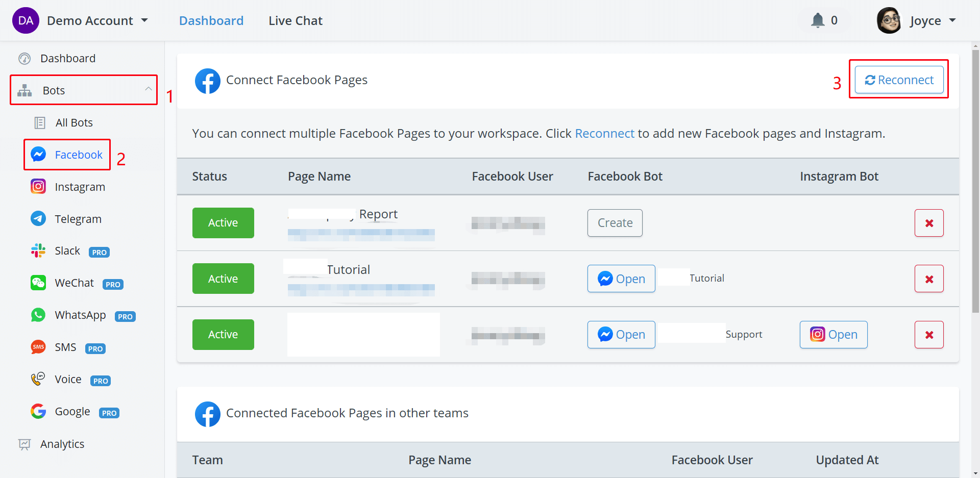Click the Bots hierarchy icon
This screenshot has width=980, height=478.
click(24, 90)
